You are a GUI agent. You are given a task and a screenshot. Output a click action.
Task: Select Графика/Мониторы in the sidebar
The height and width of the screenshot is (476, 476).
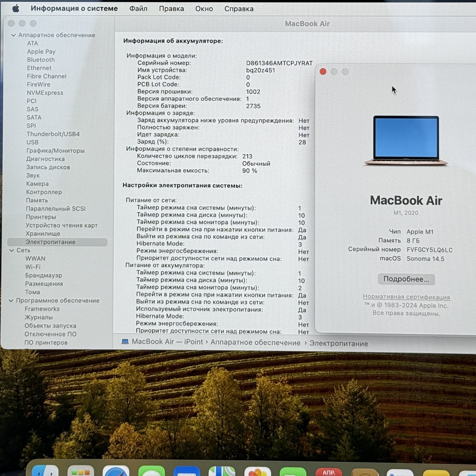(x=55, y=151)
